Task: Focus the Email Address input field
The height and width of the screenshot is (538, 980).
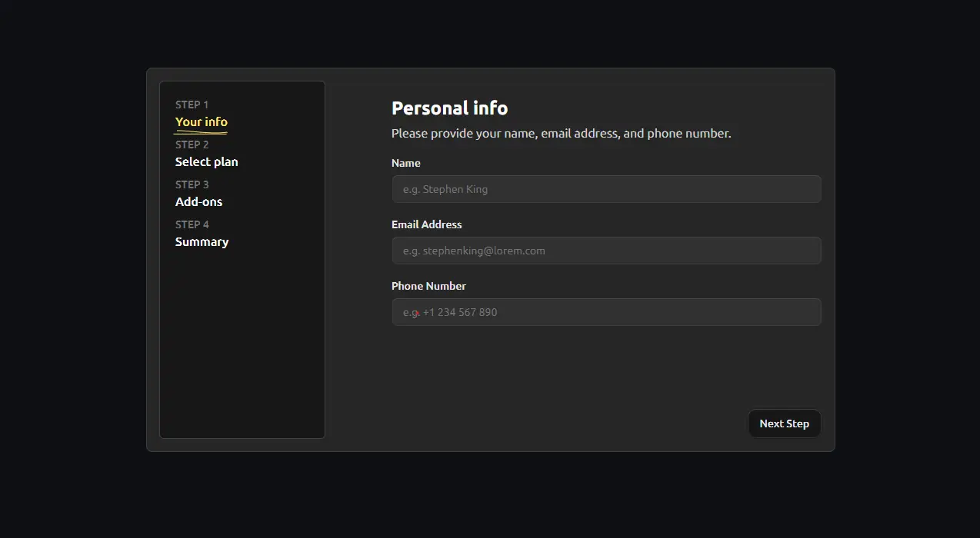Action: click(606, 251)
